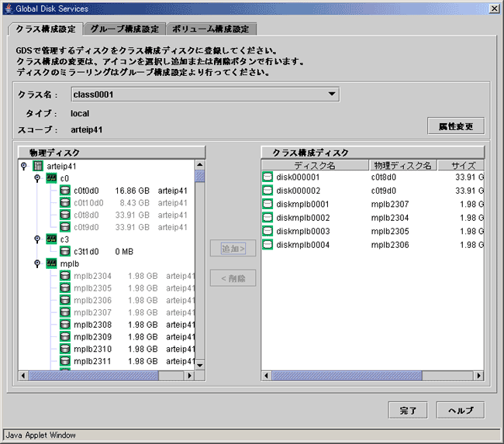504x444 pixels.
Task: Click the 追加> add button
Action: pyautogui.click(x=233, y=248)
